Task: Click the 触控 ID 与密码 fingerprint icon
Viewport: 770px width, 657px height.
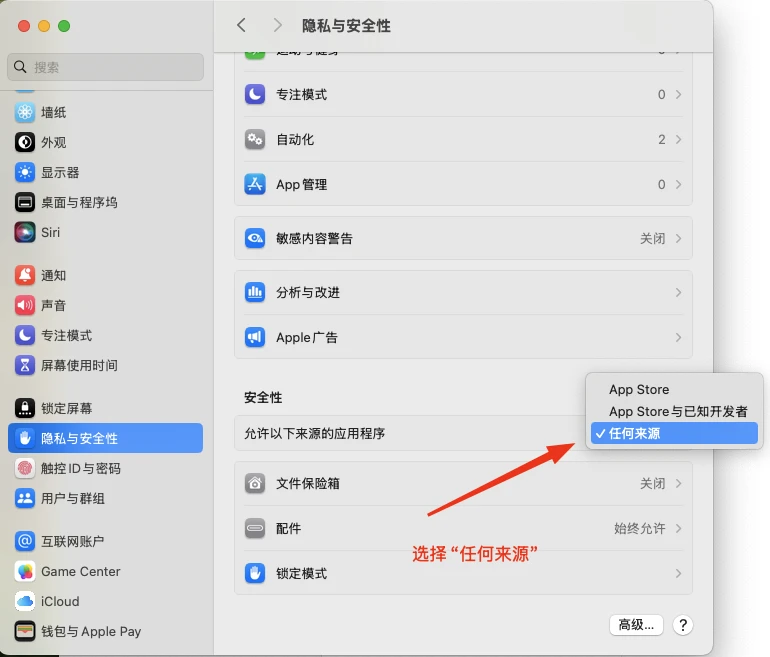Action: tap(25, 468)
